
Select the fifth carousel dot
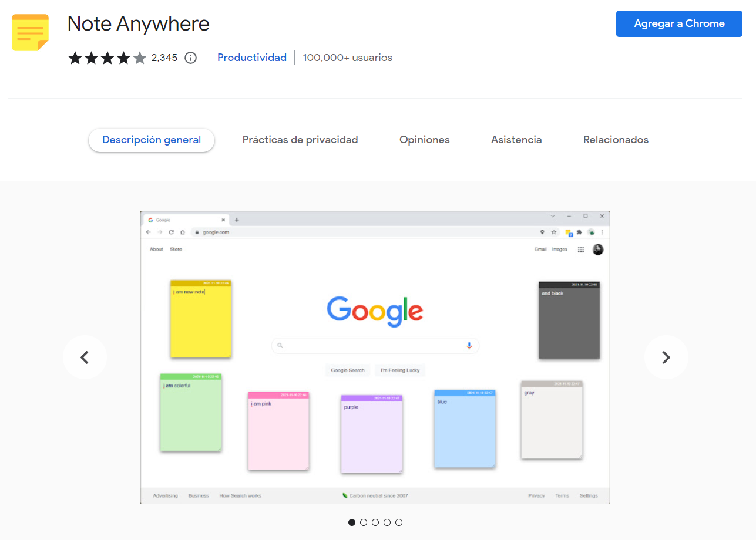[x=399, y=522]
